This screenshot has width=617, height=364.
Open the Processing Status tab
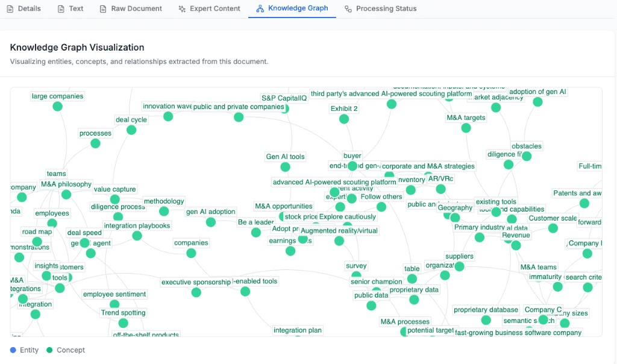(380, 8)
